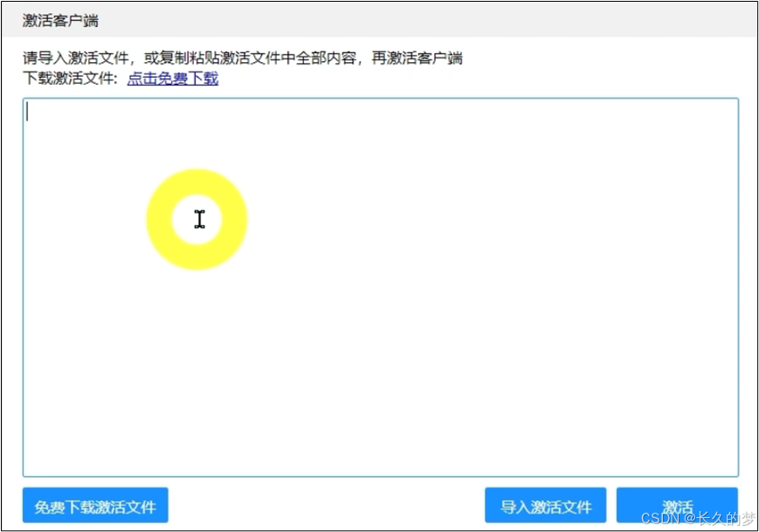Click the 导入激活文件 button
This screenshot has width=759, height=532.
(546, 506)
